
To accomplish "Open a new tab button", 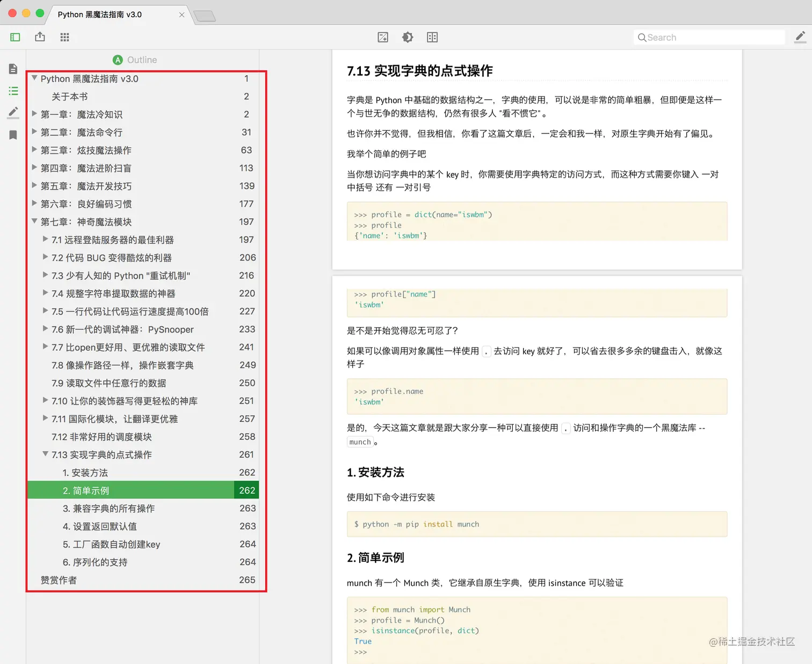I will point(205,16).
